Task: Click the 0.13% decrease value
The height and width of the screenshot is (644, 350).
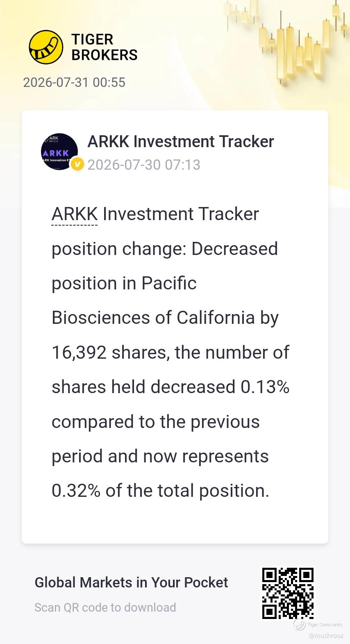Action: [x=265, y=387]
